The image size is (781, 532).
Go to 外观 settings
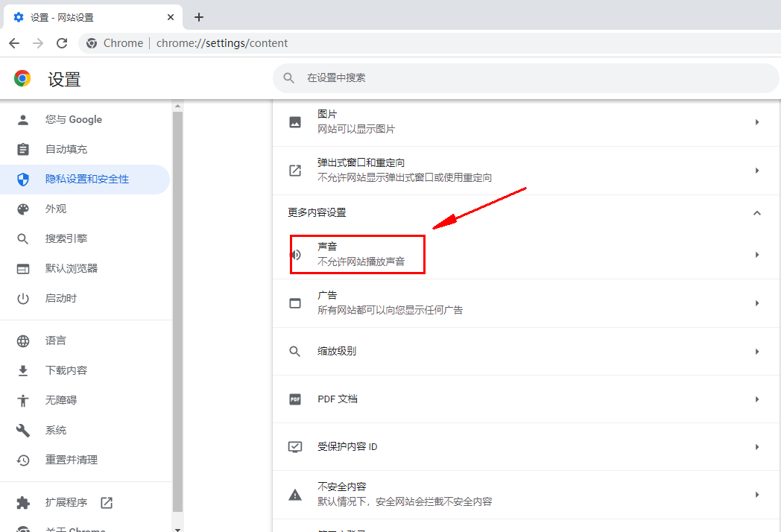85,209
